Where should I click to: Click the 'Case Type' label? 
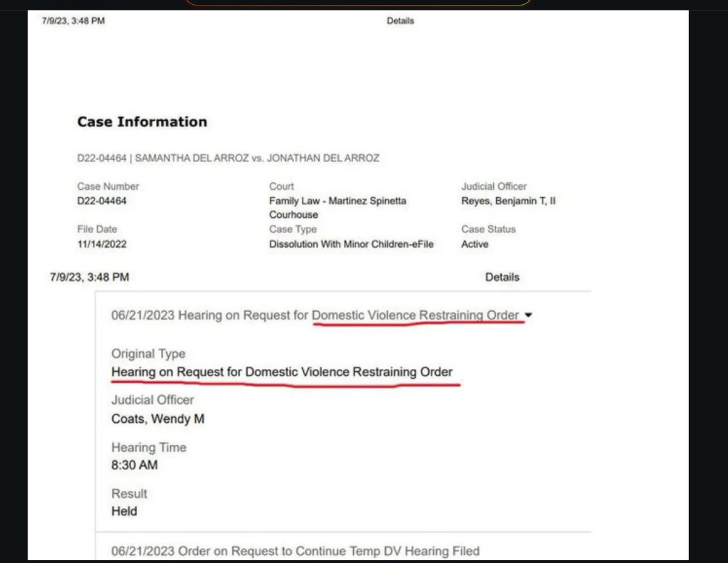click(x=293, y=229)
